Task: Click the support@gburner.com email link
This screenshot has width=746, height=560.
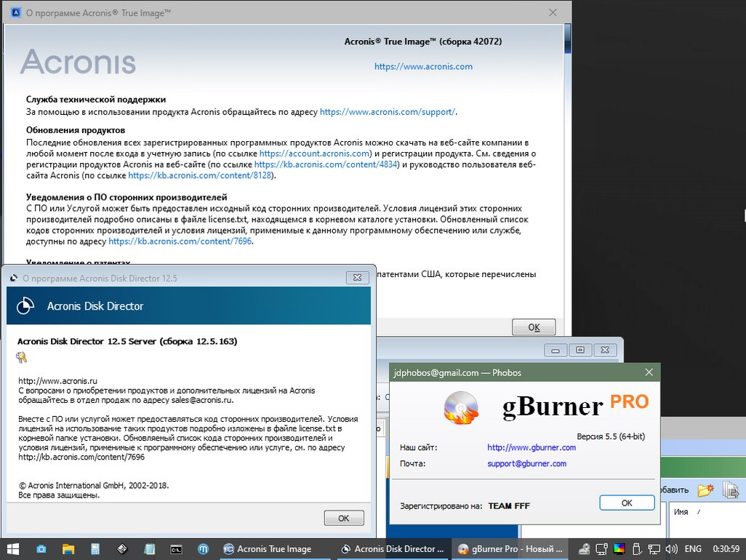Action: pyautogui.click(x=526, y=463)
